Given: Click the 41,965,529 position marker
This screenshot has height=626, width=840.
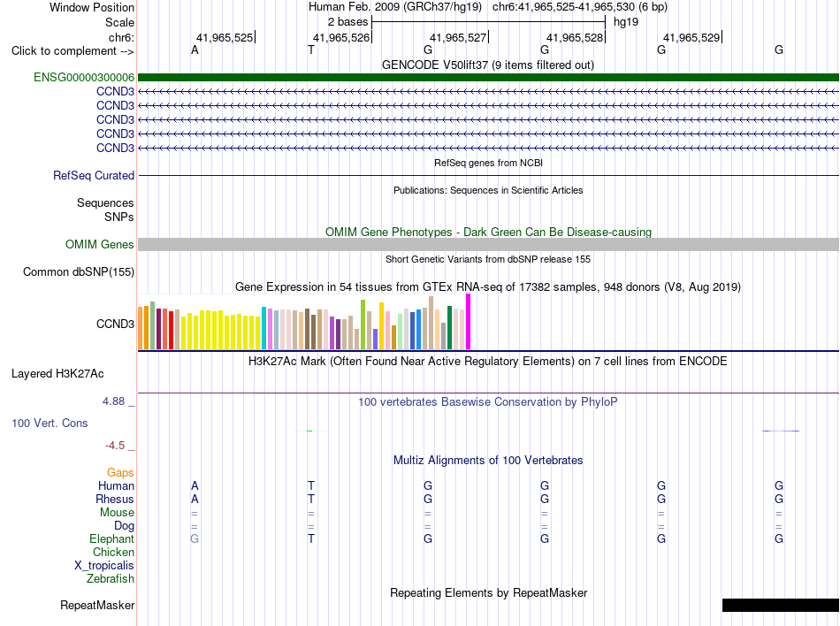Looking at the screenshot, I should tap(692, 37).
